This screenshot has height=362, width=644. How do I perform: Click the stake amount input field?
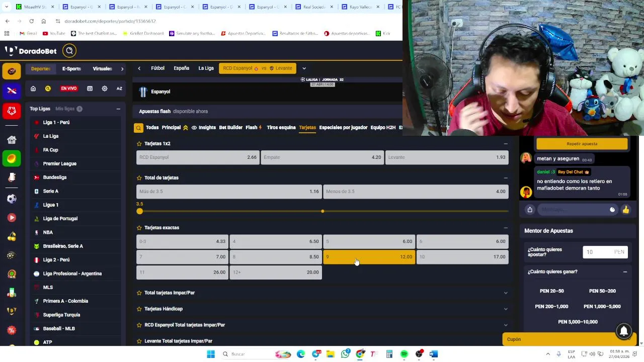(605, 252)
